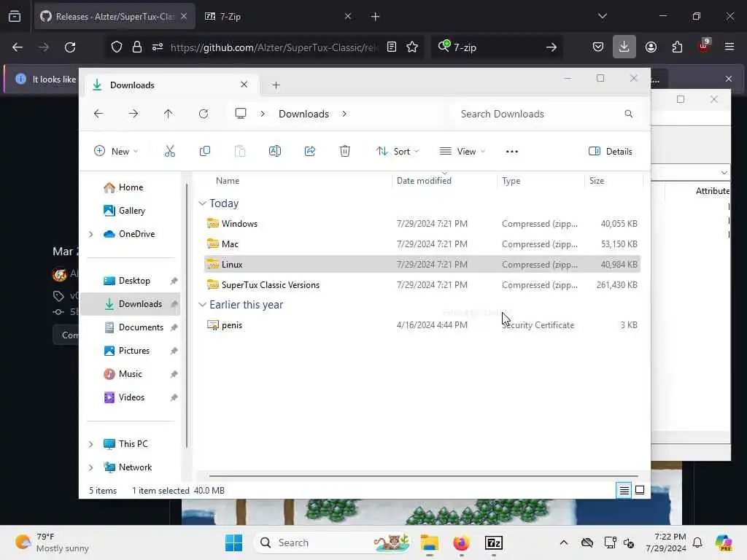Toggle Firefox reader view icon
747x560 pixels.
392,47
